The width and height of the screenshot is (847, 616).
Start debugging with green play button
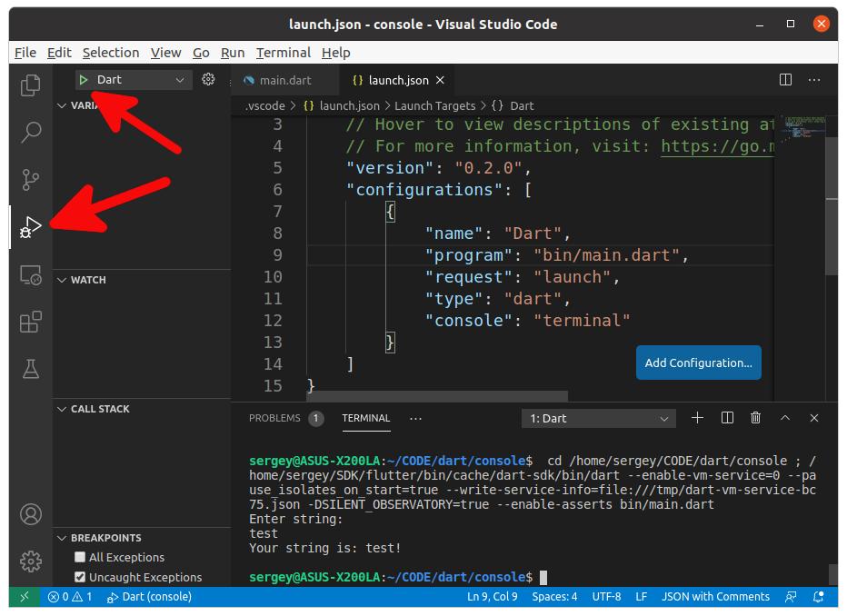(84, 80)
